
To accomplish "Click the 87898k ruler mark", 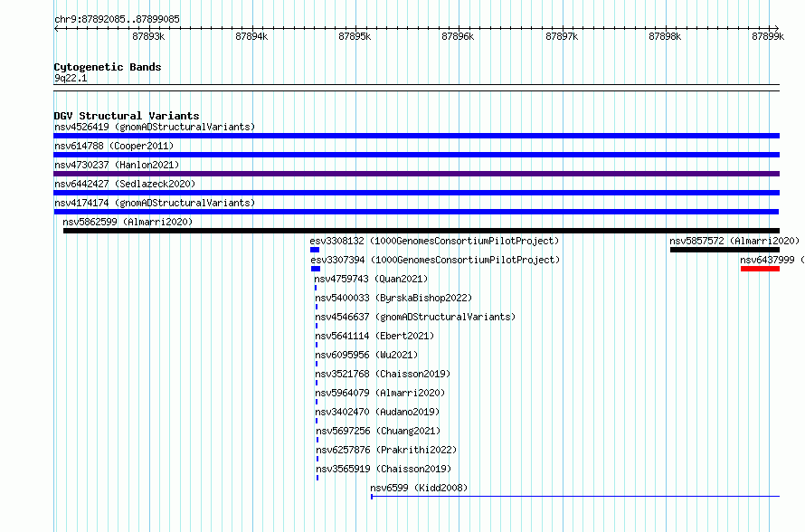I will tap(665, 36).
